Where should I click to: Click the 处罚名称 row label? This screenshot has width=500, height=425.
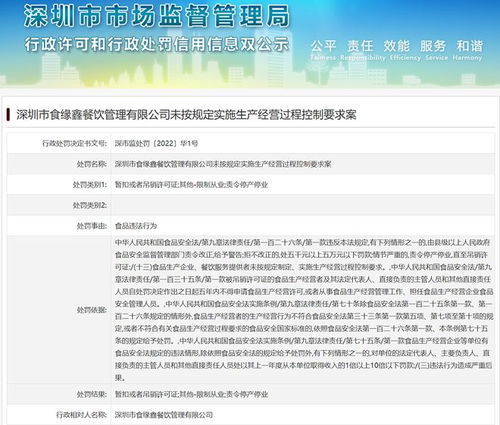[x=92, y=164]
